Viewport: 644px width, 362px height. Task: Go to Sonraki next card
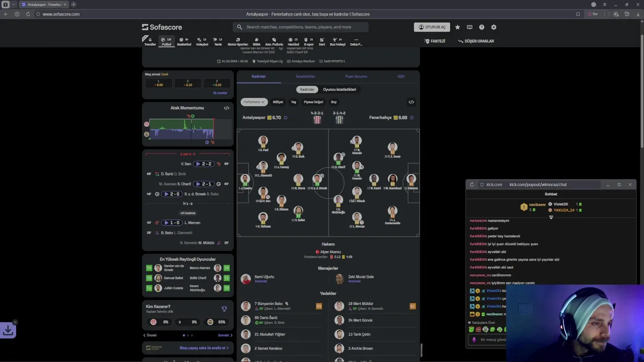tap(225, 335)
